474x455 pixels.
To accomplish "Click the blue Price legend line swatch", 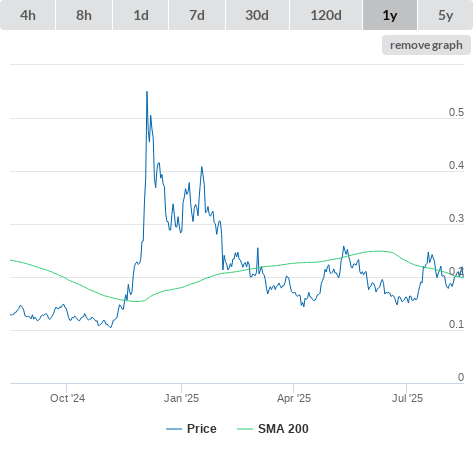I will [x=174, y=429].
